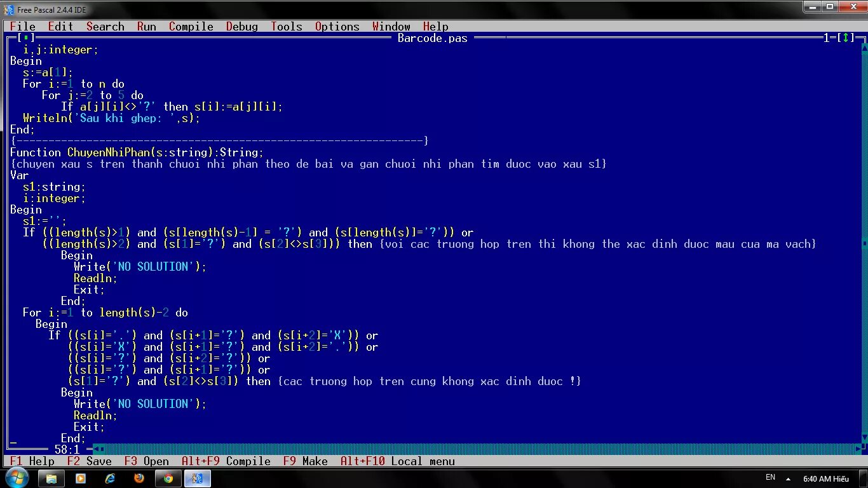Click the line 'i,j:integer;'
This screenshot has width=868, height=488.
pos(61,50)
